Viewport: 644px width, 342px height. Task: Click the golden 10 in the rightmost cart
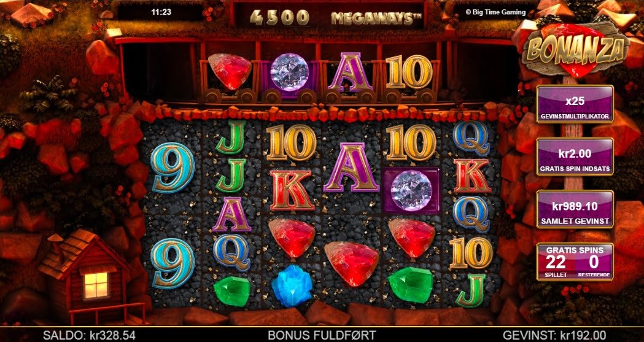coord(409,72)
